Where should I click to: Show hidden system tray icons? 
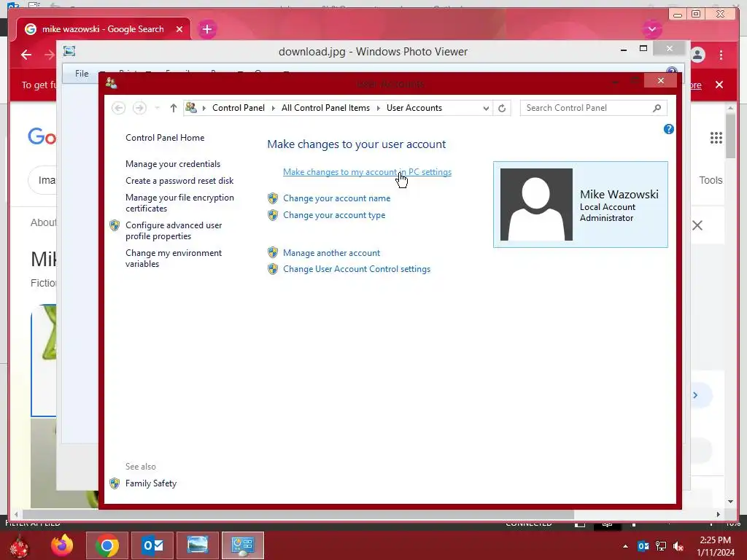tap(625, 546)
